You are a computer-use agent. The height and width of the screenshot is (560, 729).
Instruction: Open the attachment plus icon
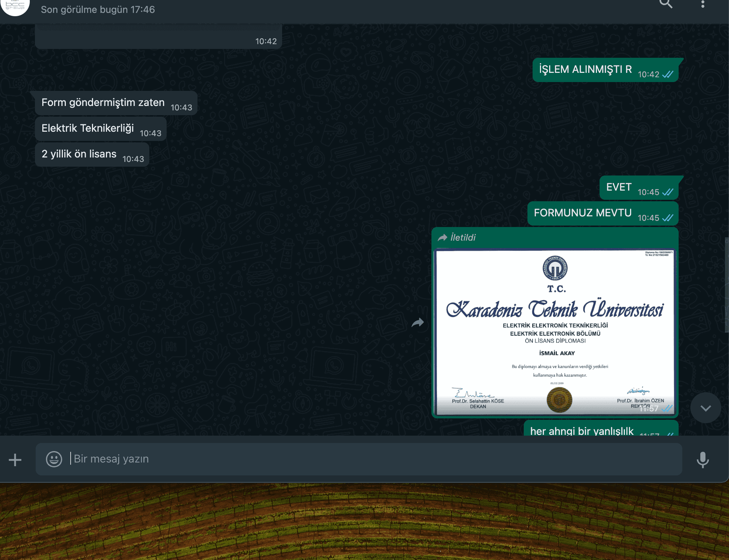[15, 460]
